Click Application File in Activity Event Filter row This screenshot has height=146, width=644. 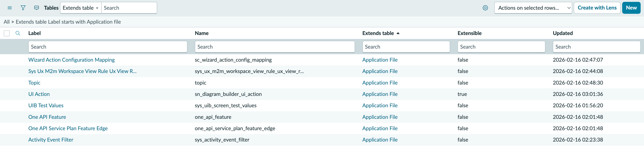pyautogui.click(x=380, y=140)
